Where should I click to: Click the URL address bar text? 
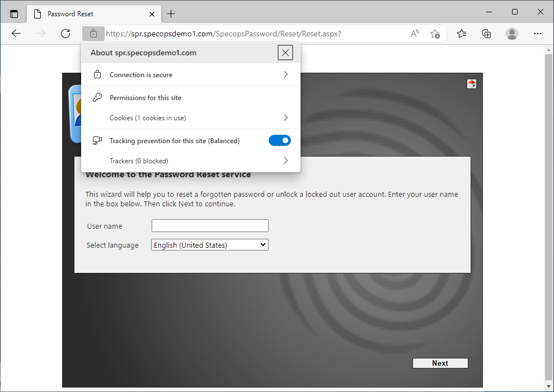(x=223, y=34)
